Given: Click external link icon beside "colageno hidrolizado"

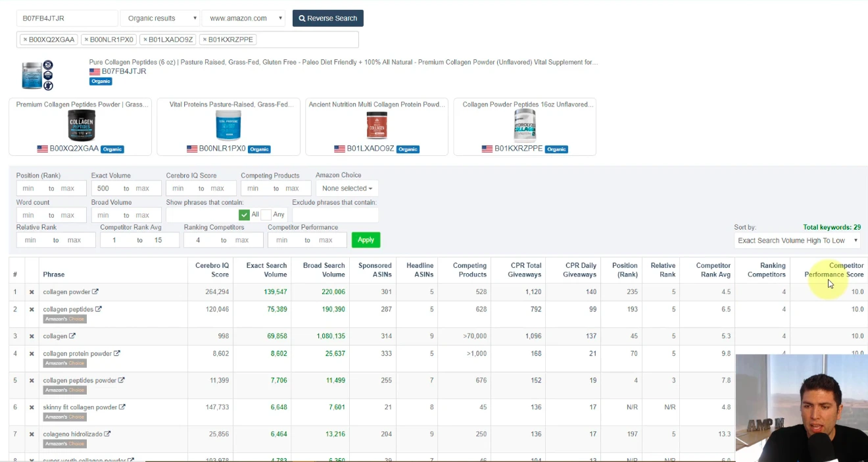Looking at the screenshot, I should pos(107,434).
